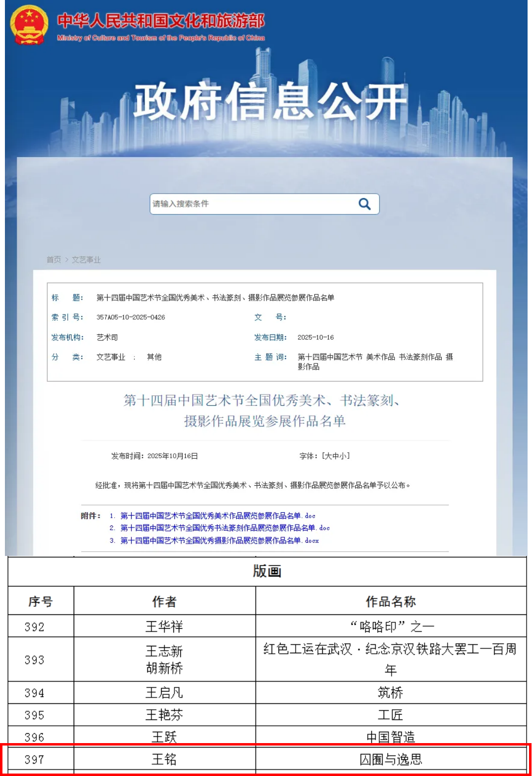Click the 囚囿与逸思 artwork name cell
Viewport: 532px width, 776px height.
(x=391, y=760)
